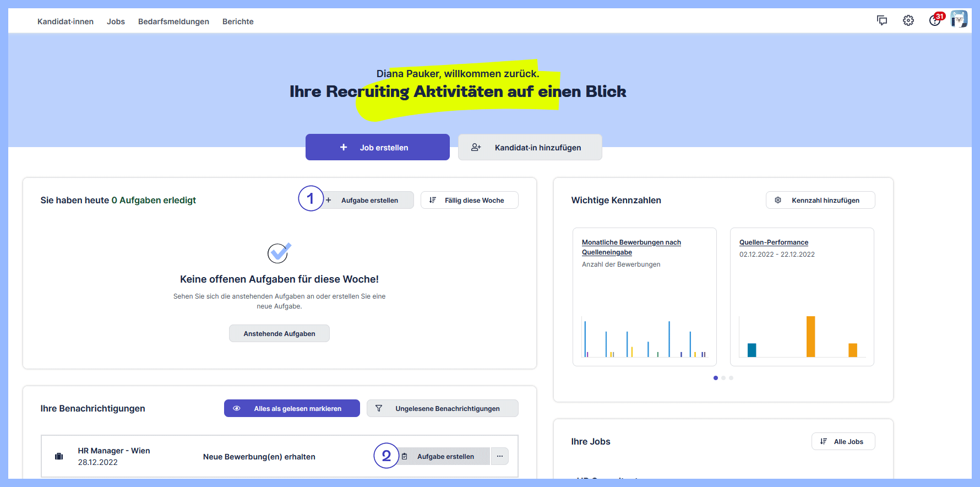Viewport: 980px width, 487px height.
Task: Open the settings gear icon
Action: (908, 20)
